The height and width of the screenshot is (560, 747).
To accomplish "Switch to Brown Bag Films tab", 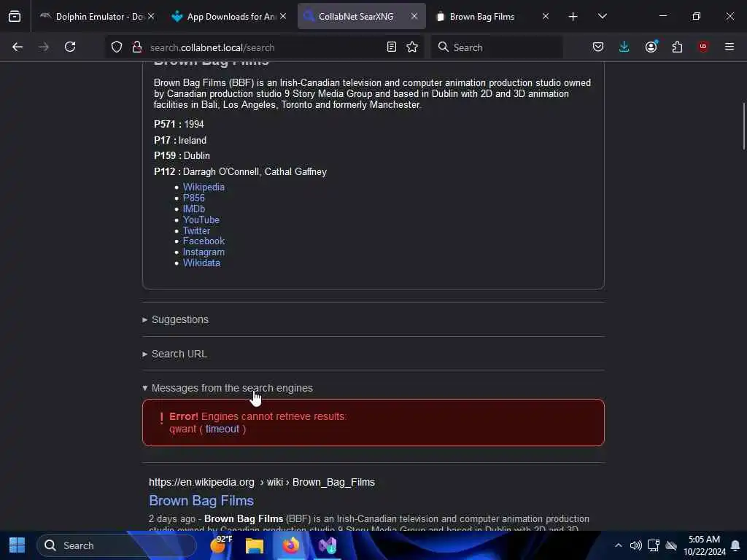I will 493,16.
